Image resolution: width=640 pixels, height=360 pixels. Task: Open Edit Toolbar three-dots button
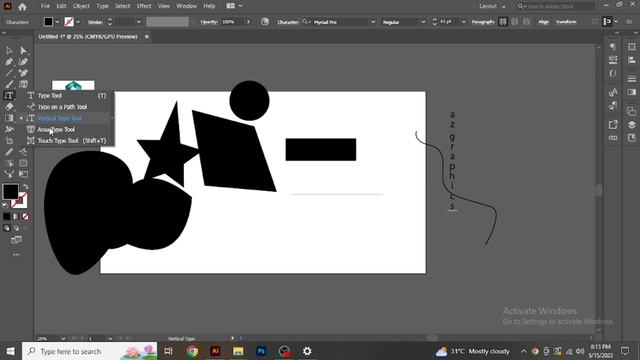pyautogui.click(x=16, y=255)
